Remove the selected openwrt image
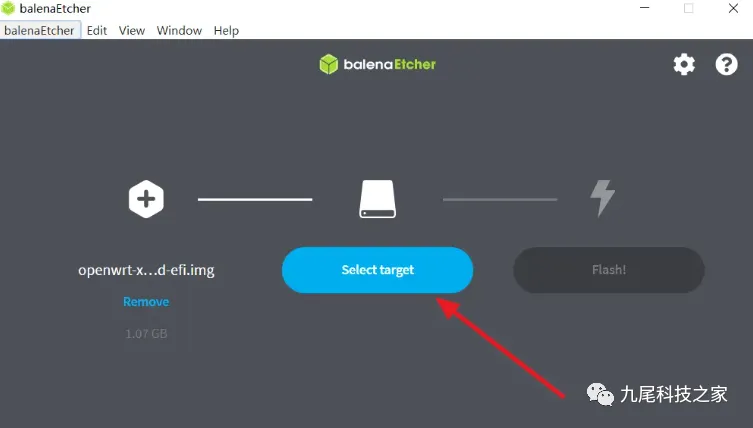Image resolution: width=753 pixels, height=428 pixels. [x=146, y=302]
